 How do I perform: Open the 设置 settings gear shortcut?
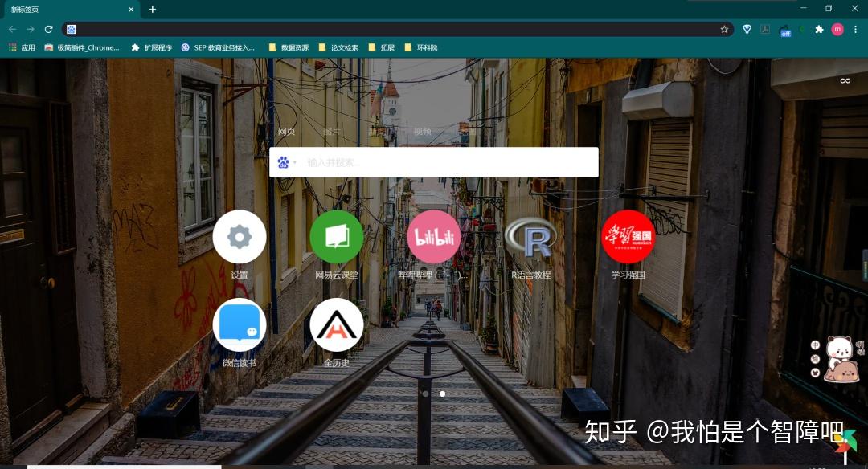pyautogui.click(x=240, y=237)
